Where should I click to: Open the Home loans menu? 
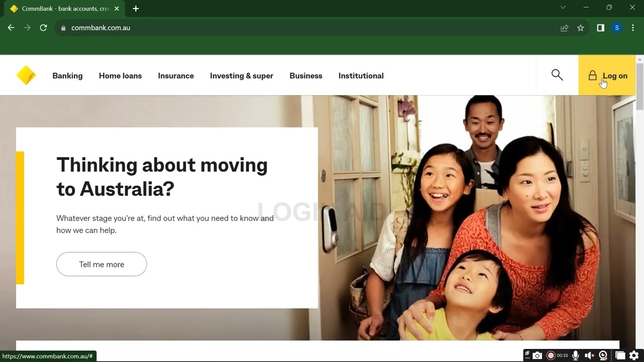coord(120,76)
